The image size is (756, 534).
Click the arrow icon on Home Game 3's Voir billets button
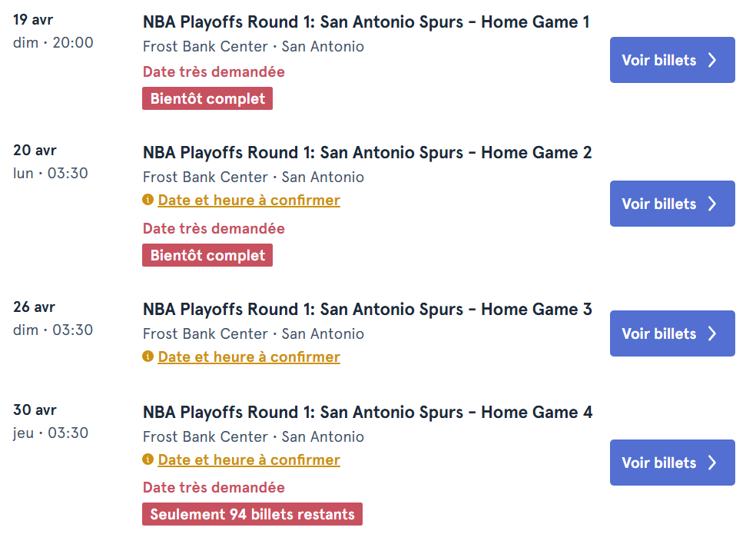coord(714,333)
